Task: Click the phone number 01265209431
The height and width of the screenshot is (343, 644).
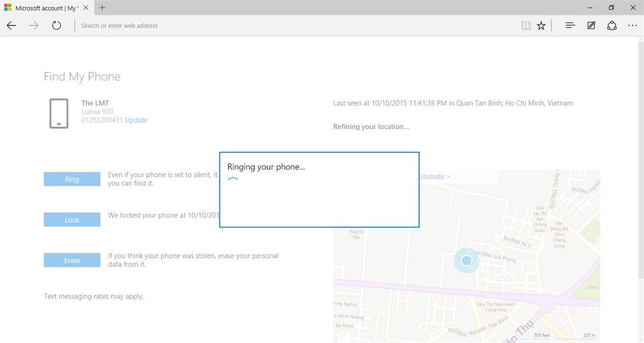Action: pyautogui.click(x=102, y=120)
